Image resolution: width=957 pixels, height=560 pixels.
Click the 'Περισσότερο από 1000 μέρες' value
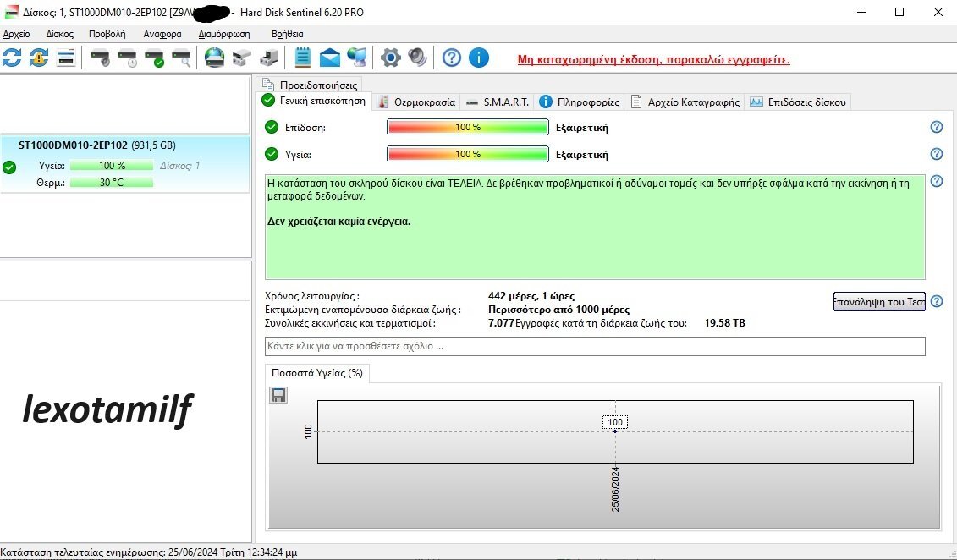coord(559,310)
